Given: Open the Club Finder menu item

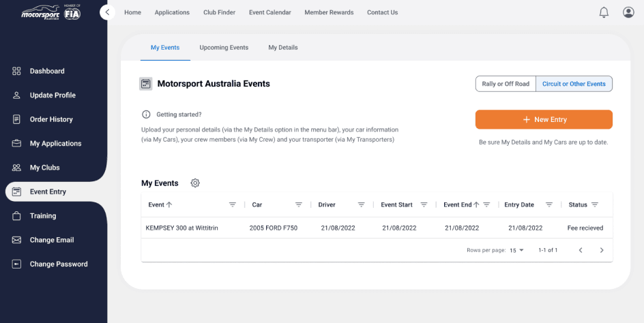Looking at the screenshot, I should click(219, 12).
